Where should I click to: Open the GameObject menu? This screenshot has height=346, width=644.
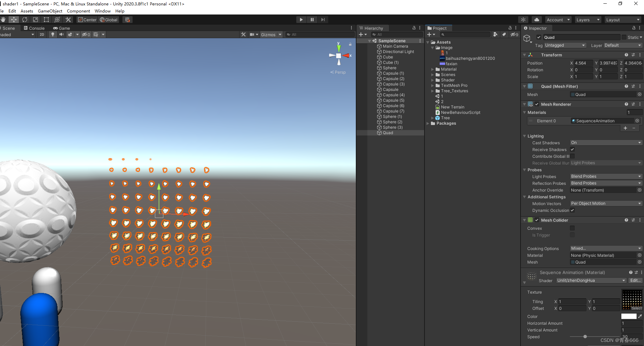click(x=50, y=11)
